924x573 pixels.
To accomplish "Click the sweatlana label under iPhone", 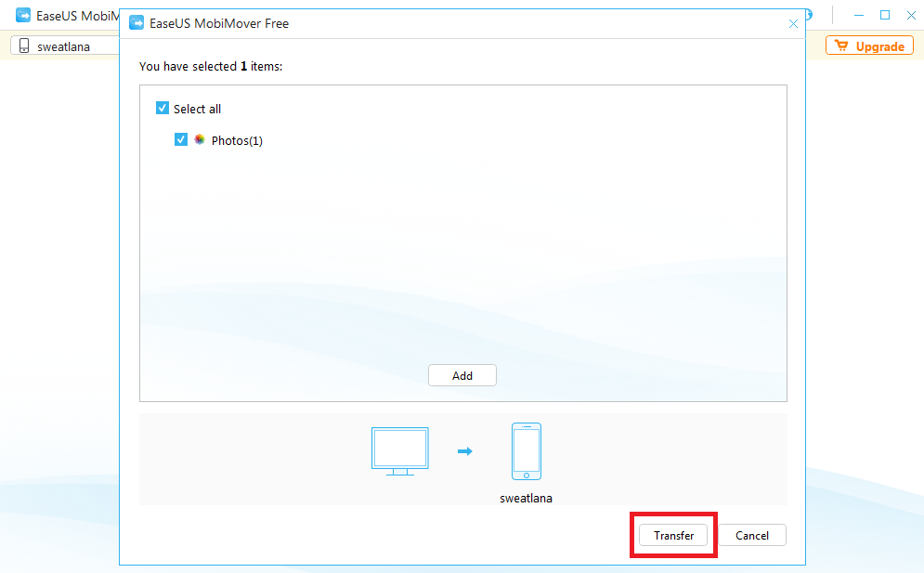I will 526,498.
